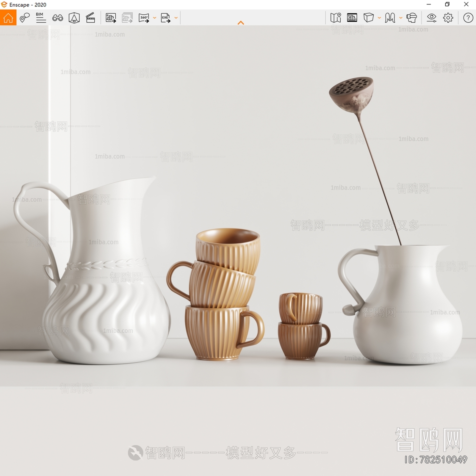The width and height of the screenshot is (476, 476).
Task: Select the fly or walk navigation icon
Action: coord(390,18)
